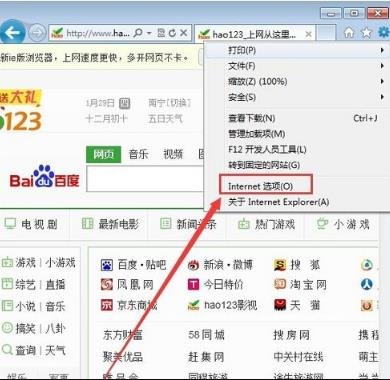This screenshot has height=380, width=390.
Task: Open Favorites star icon
Action: coord(366,33)
